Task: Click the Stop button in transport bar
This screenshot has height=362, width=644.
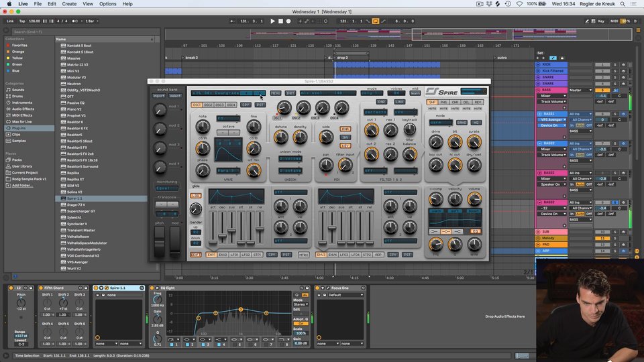Action: coord(280,21)
